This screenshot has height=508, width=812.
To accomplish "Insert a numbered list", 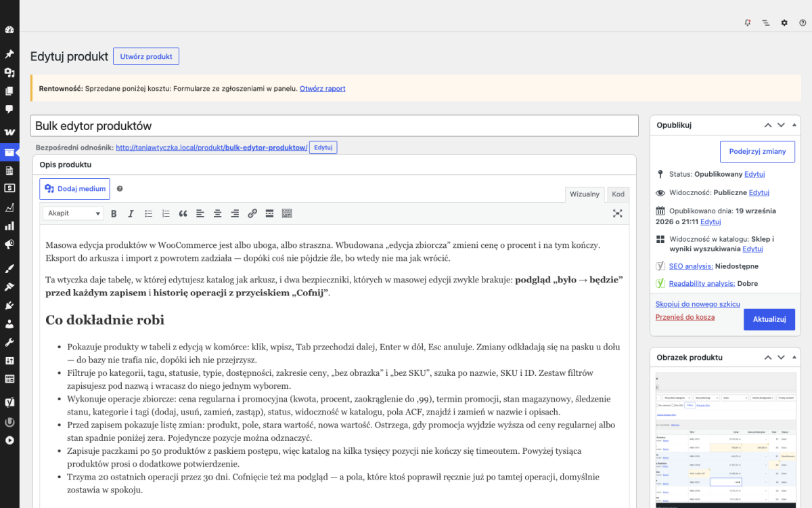I will [x=166, y=213].
